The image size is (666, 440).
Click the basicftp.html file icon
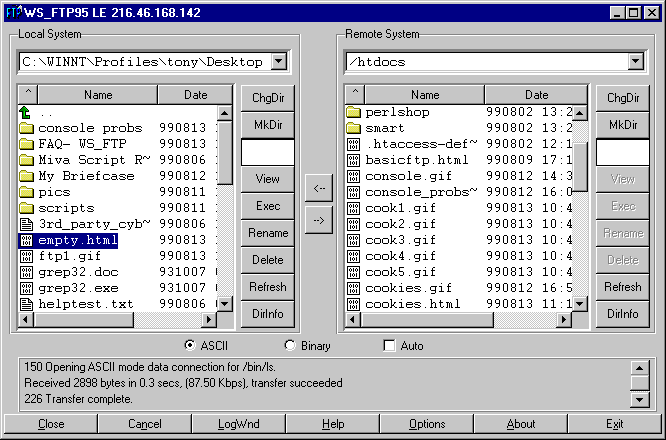pos(353,160)
